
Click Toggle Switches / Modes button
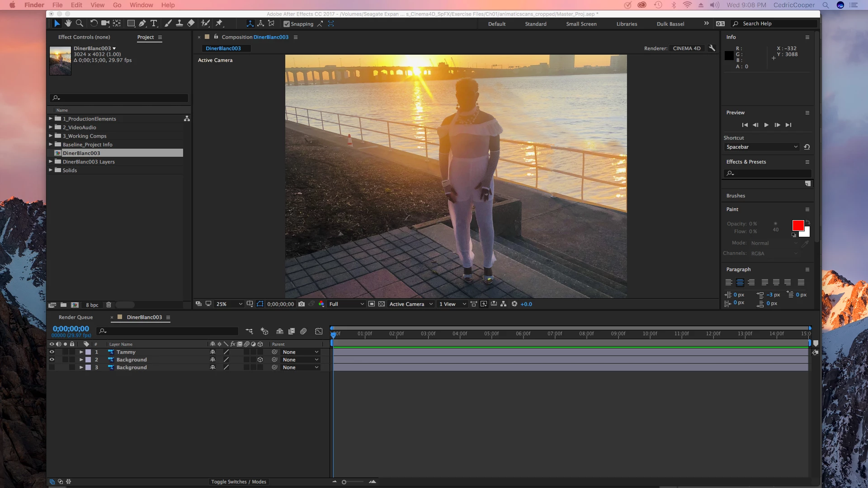239,482
